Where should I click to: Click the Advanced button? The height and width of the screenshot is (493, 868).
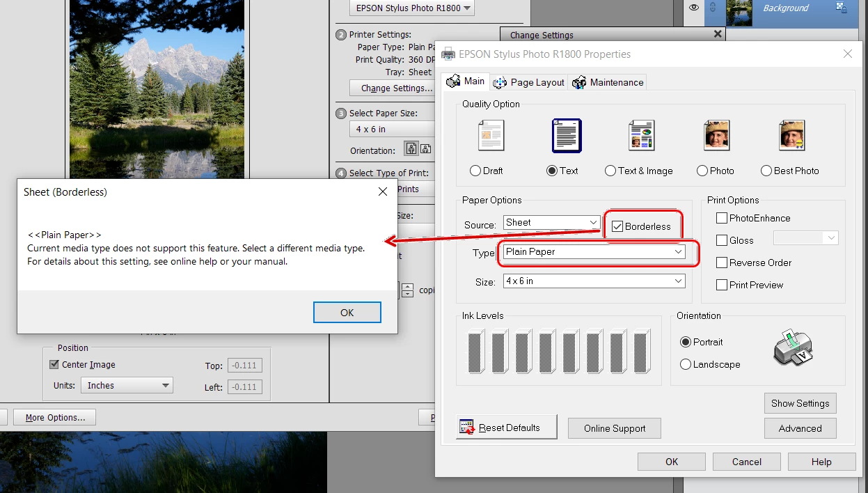pyautogui.click(x=800, y=428)
